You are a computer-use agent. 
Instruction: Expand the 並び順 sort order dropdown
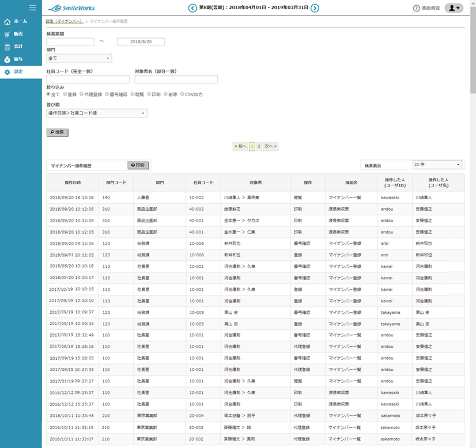point(97,113)
